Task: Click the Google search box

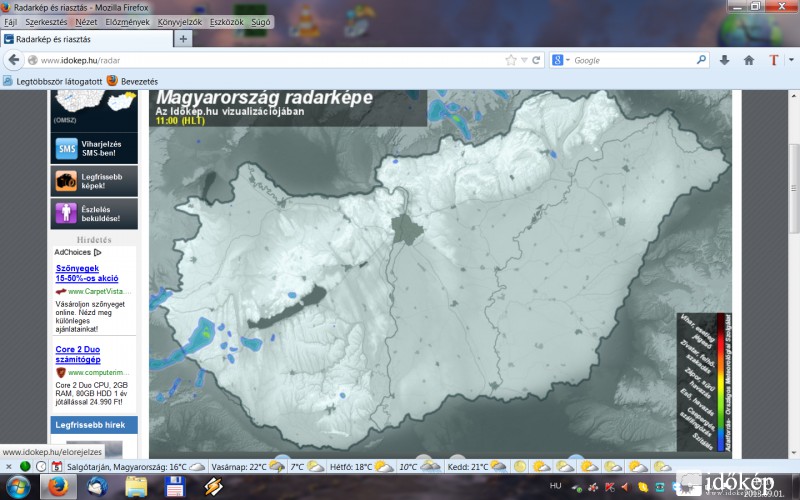Action: 633,60
